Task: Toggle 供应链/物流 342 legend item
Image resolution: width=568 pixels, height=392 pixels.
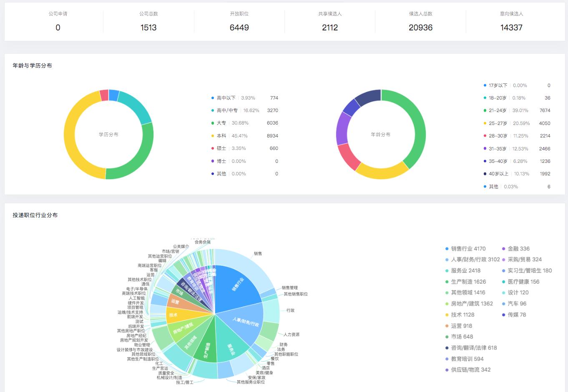Action: click(x=470, y=370)
